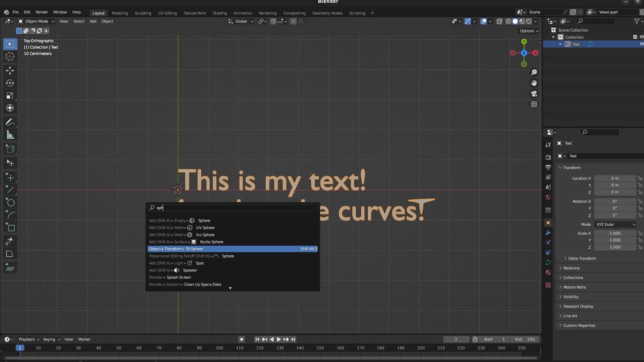Open the viewport Object menu

107,21
